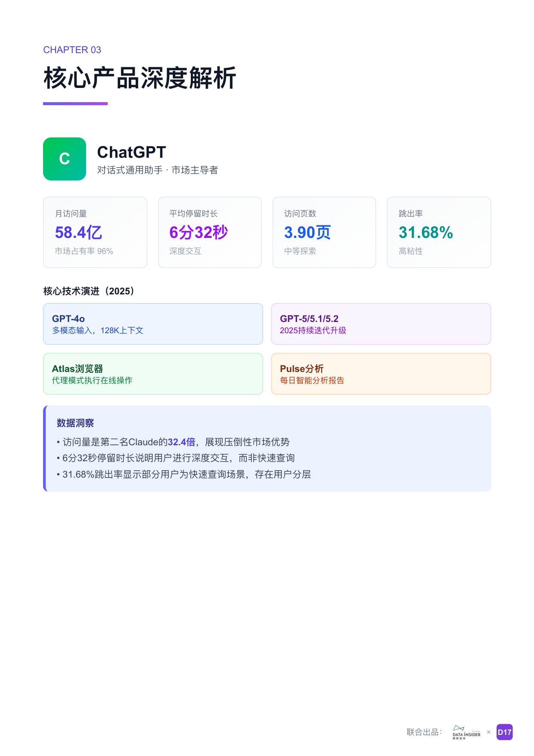Click text 每日智能分析报告
The height and width of the screenshot is (756, 534).
(x=312, y=381)
